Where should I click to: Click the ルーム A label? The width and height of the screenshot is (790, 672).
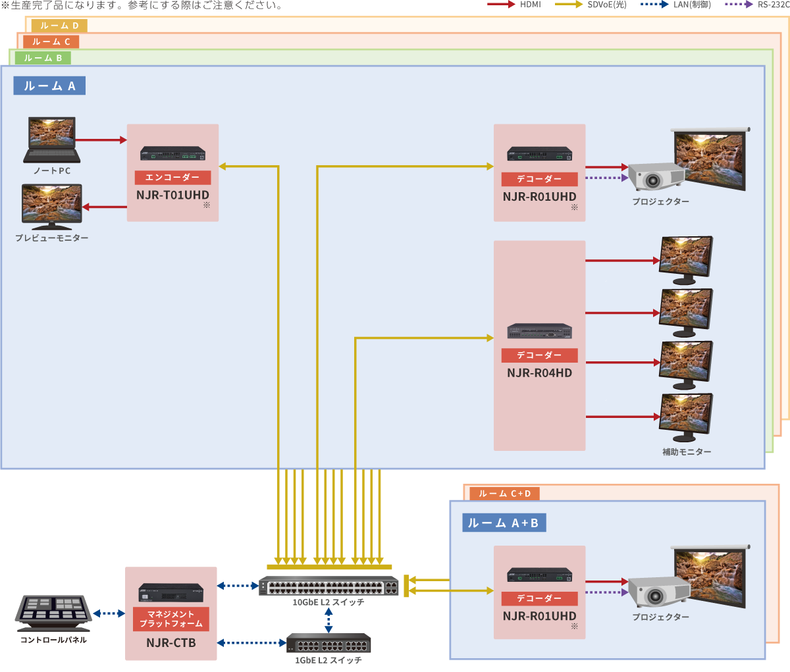49,86
